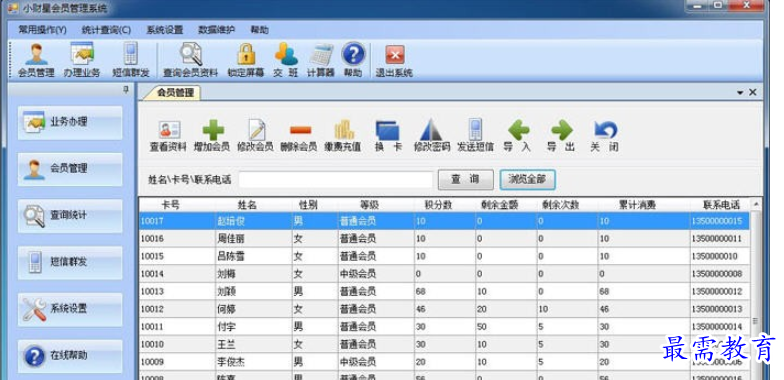Click 短信群发 sidebar button
Viewport: 784px width, 380px height.
tap(70, 262)
